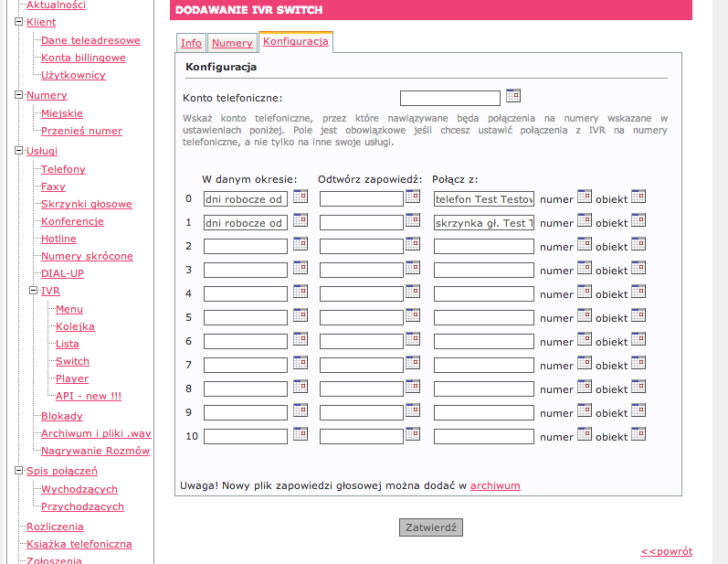The height and width of the screenshot is (564, 728).
Task: Open announcement picker icon in row 1
Action: pos(413,219)
